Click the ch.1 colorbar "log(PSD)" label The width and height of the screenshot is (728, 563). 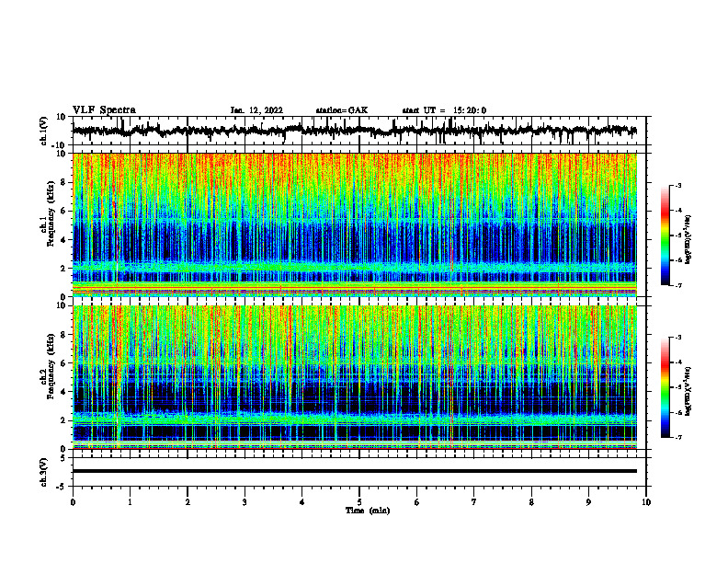pyautogui.click(x=688, y=239)
